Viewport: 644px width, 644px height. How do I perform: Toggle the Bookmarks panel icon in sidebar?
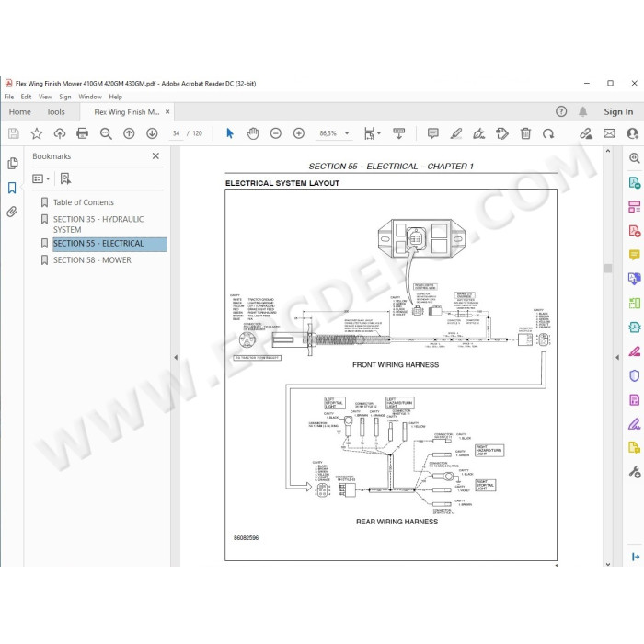(12, 188)
